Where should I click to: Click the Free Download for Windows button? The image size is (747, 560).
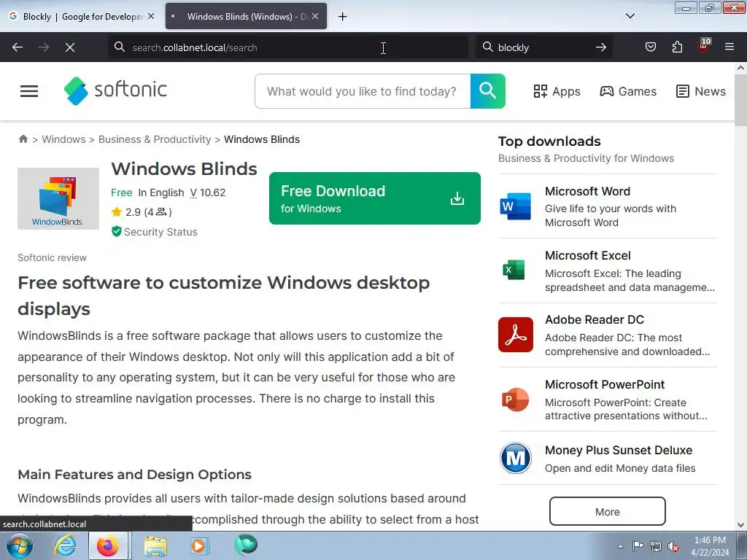click(374, 198)
